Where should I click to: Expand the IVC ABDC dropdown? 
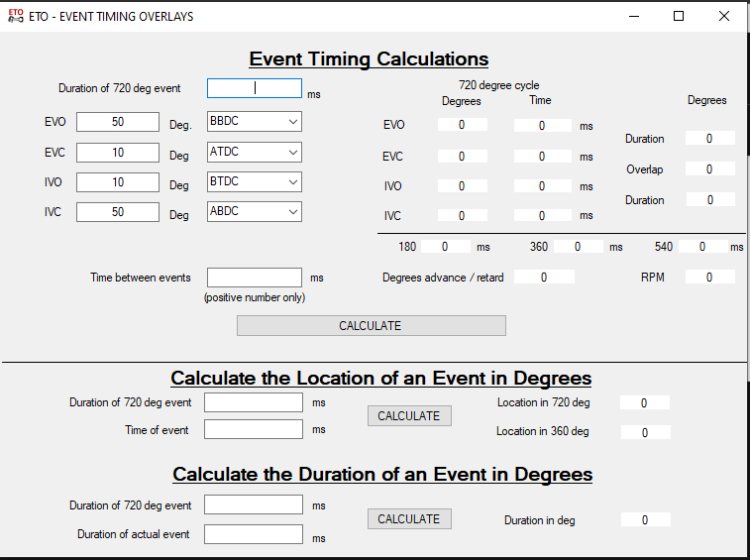pos(254,212)
